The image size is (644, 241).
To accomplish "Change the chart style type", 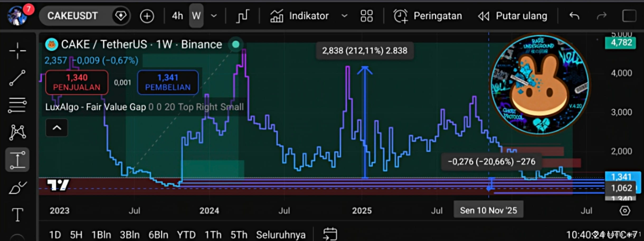I will (x=242, y=16).
